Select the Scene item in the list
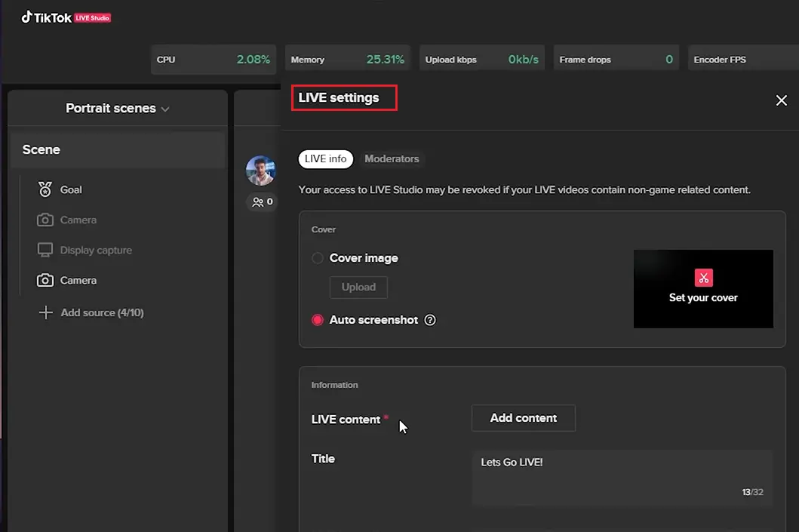799x532 pixels. [117, 149]
